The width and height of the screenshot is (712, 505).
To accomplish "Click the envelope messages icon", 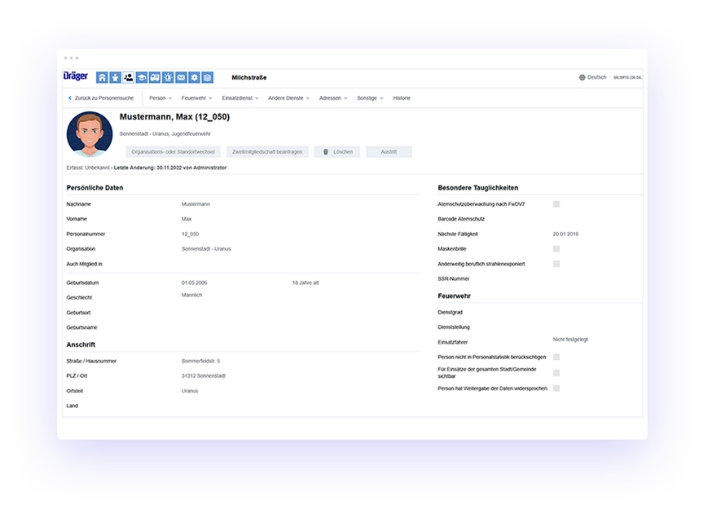I will coord(181,77).
